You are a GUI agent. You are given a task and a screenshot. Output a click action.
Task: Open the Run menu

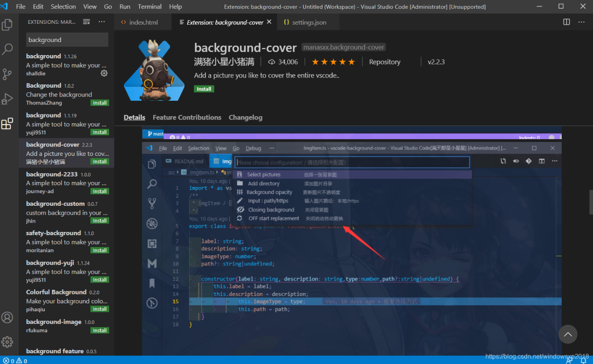tap(125, 7)
